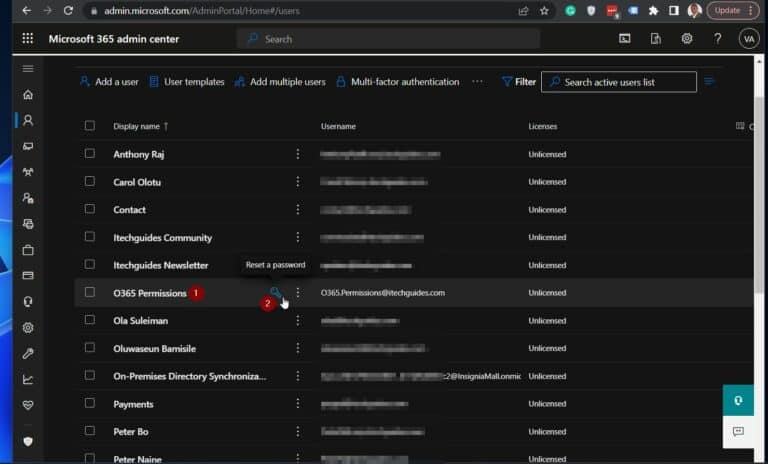Open Setup wrench icon in sidebar

coord(28,353)
